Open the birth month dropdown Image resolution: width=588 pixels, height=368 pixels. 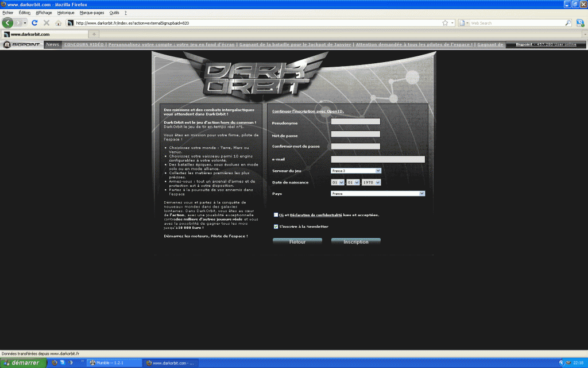click(x=353, y=182)
